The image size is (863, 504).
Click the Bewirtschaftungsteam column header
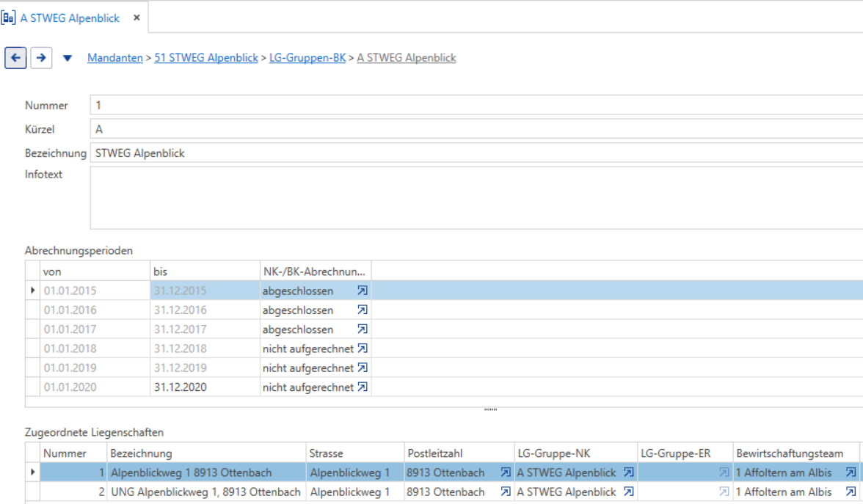pyautogui.click(x=795, y=453)
